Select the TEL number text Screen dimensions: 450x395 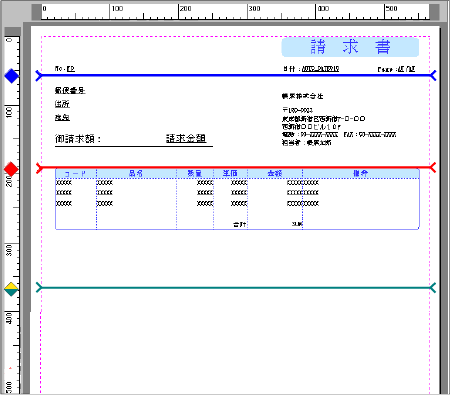point(310,135)
